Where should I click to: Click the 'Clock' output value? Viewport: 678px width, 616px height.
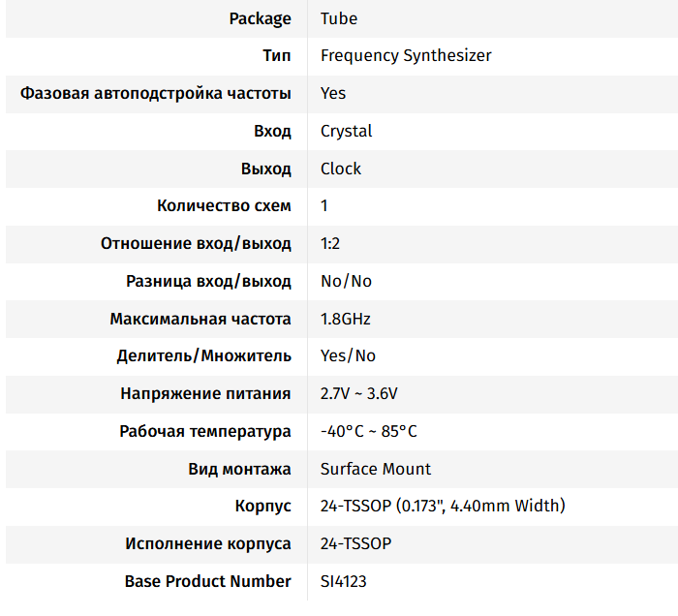point(341,169)
